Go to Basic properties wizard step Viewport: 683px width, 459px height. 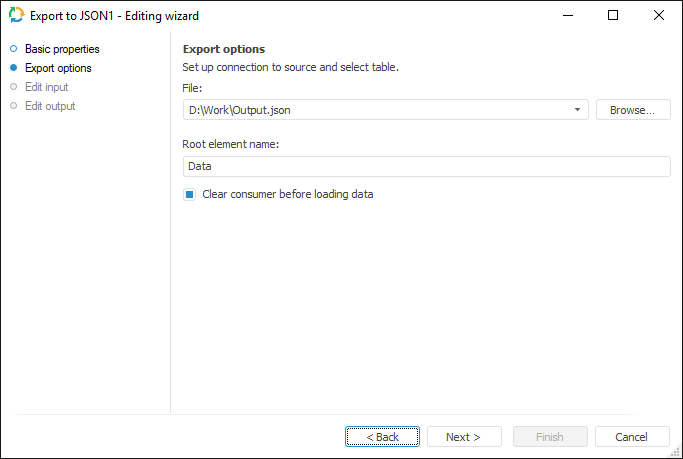click(x=62, y=49)
